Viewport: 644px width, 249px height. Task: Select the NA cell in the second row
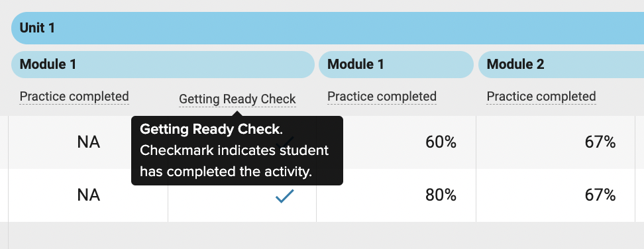[x=88, y=195]
